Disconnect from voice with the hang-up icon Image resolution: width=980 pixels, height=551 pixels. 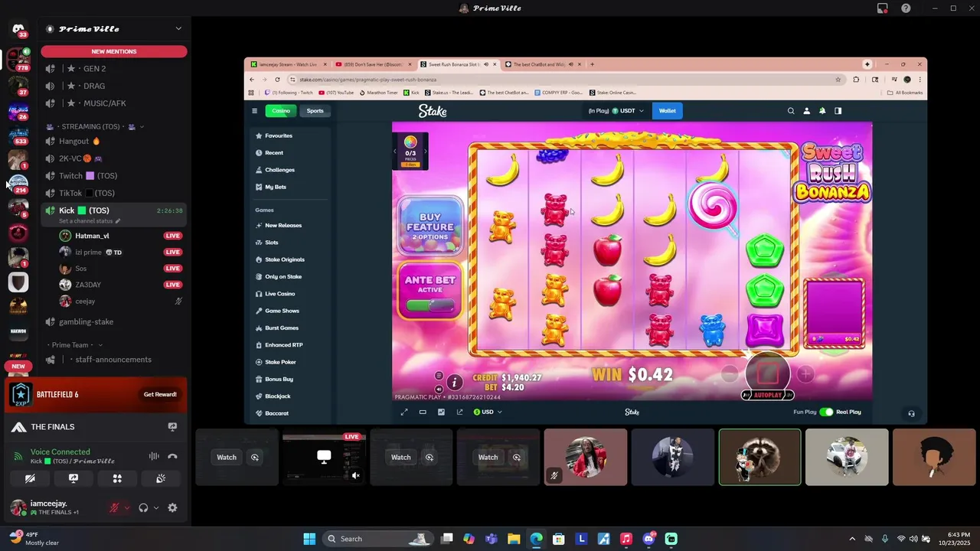pyautogui.click(x=172, y=457)
